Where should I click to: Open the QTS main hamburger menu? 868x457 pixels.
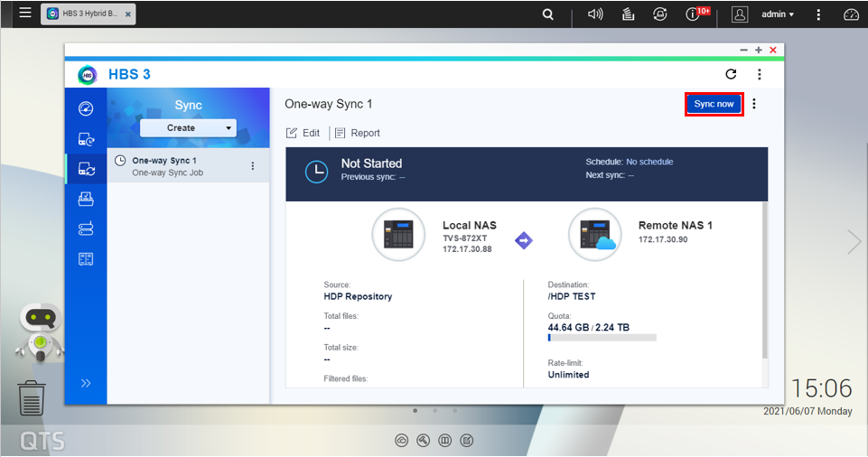[x=25, y=14]
